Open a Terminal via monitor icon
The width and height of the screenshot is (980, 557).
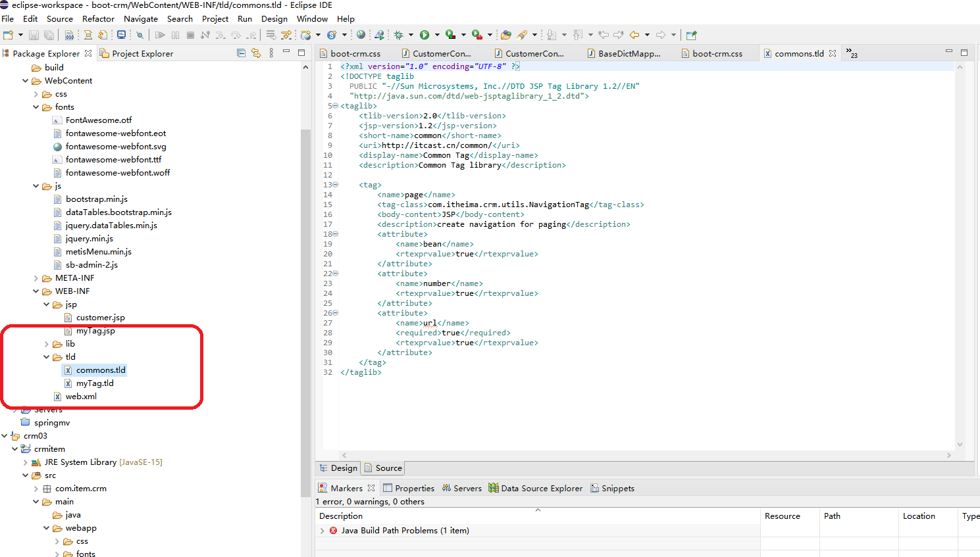click(122, 35)
